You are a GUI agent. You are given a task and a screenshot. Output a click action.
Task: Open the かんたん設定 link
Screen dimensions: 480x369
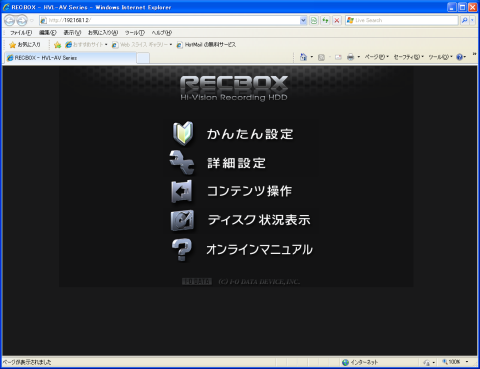250,134
